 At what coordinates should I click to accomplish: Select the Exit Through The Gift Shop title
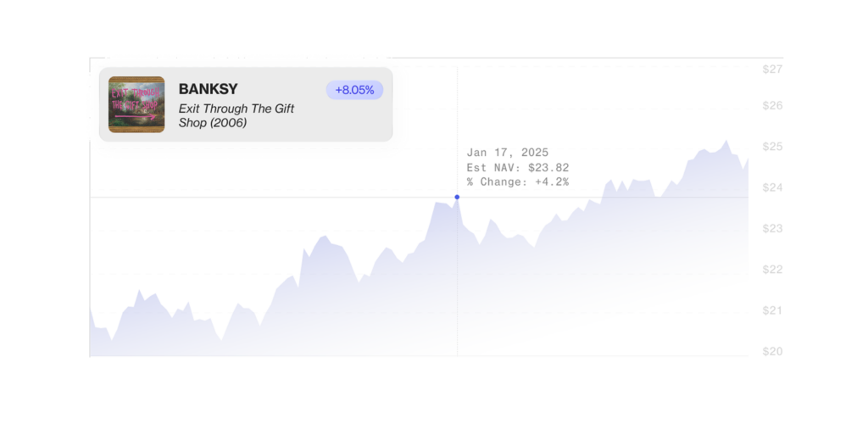point(236,115)
